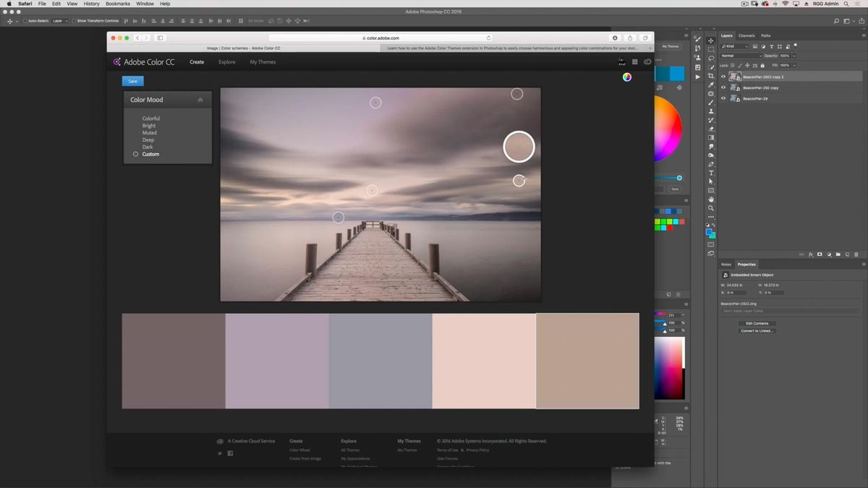The image size is (868, 488).
Task: Select the Pen tool
Action: pos(711,164)
